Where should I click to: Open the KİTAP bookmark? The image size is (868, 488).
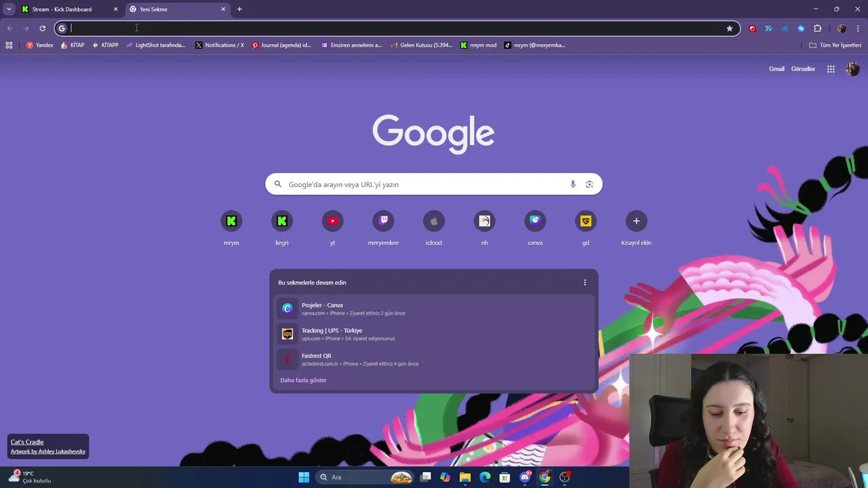[73, 45]
